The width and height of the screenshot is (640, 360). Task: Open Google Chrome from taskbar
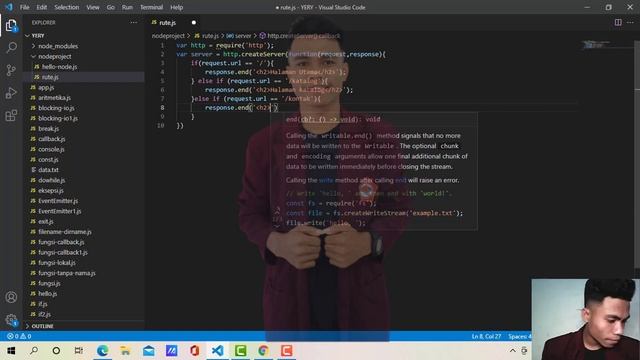pos(263,351)
